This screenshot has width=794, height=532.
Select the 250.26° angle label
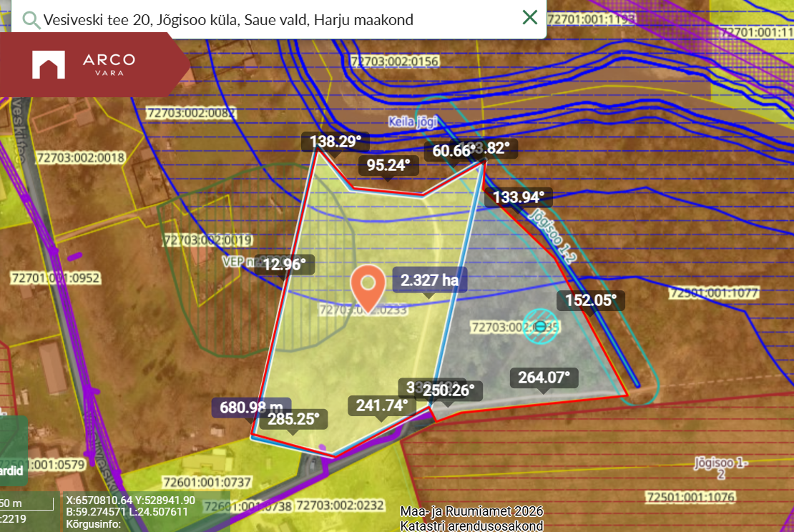tap(448, 390)
